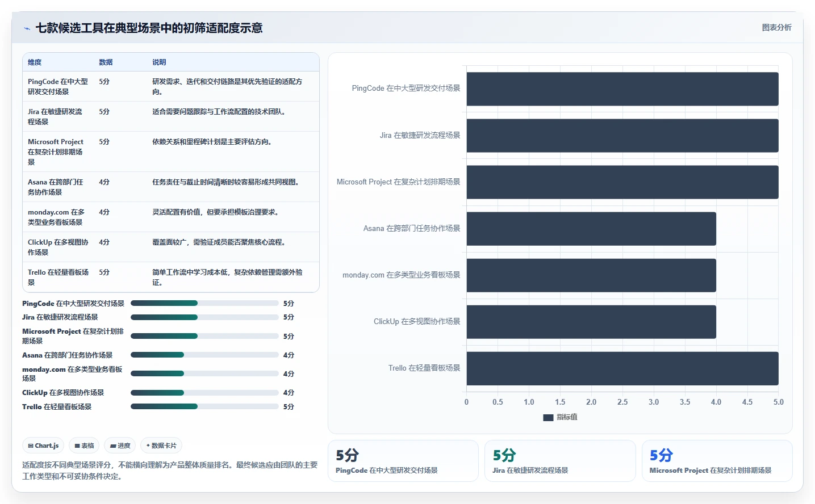The image size is (815, 504).
Task: Click the 数据 table column header
Action: click(106, 62)
